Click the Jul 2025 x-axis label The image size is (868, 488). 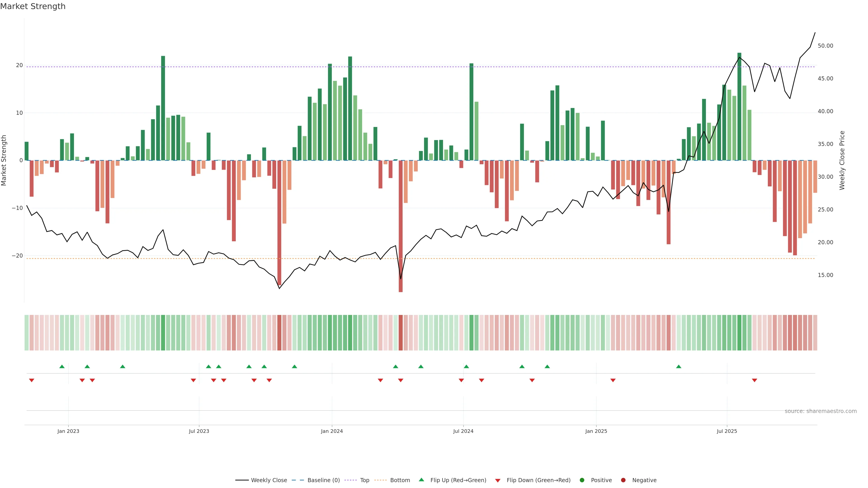click(x=727, y=431)
